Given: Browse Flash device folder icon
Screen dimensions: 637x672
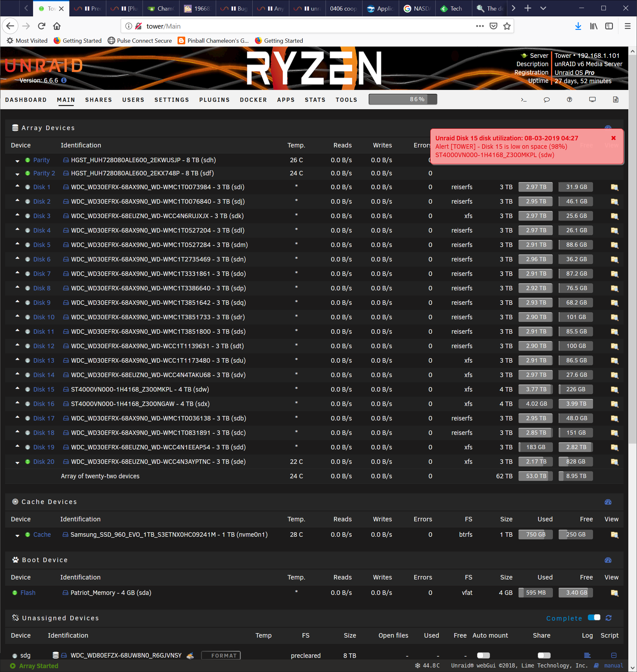Looking at the screenshot, I should coord(614,593).
